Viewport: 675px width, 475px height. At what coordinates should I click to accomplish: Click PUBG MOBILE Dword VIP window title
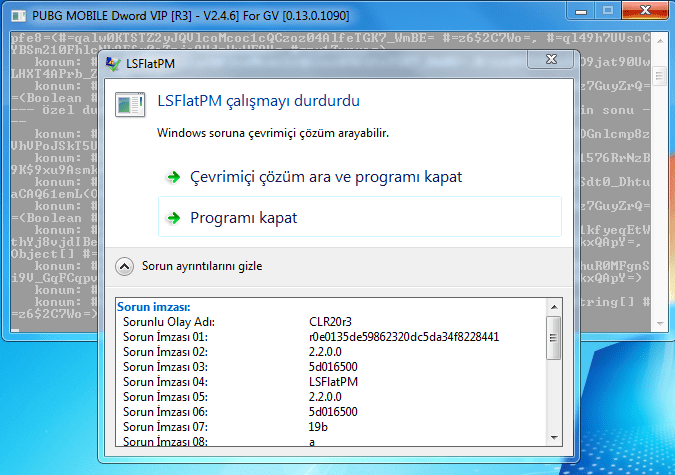[x=191, y=16]
